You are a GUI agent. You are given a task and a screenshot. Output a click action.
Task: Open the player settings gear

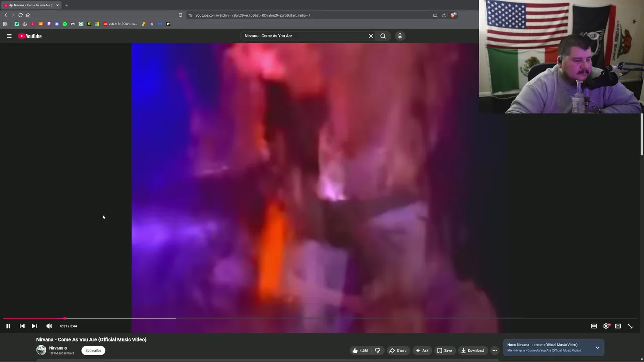point(606,326)
